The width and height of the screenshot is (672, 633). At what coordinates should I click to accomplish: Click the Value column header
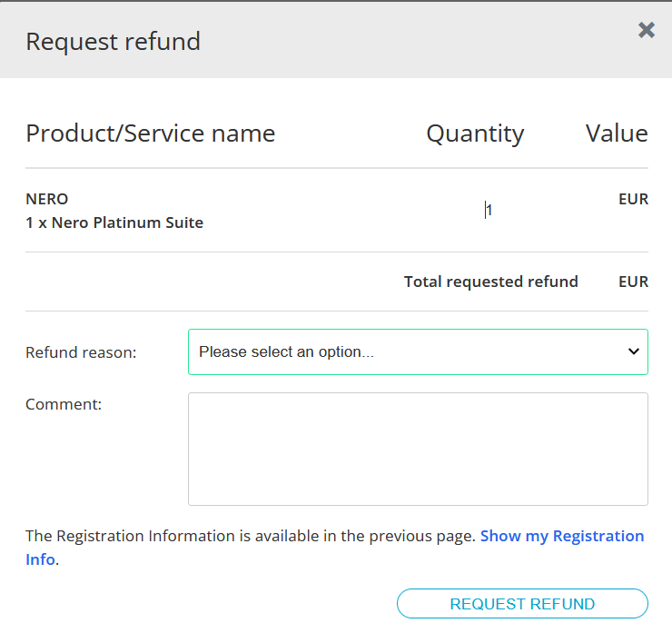pyautogui.click(x=617, y=134)
